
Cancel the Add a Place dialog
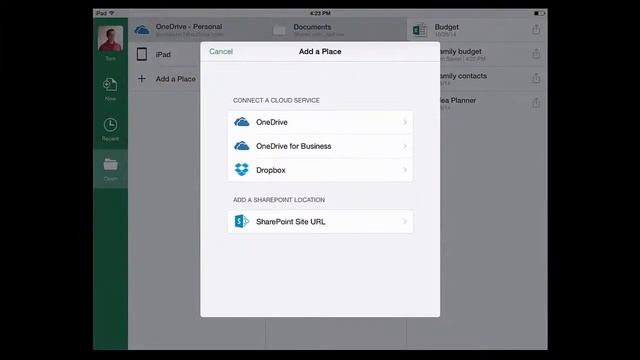pos(221,51)
